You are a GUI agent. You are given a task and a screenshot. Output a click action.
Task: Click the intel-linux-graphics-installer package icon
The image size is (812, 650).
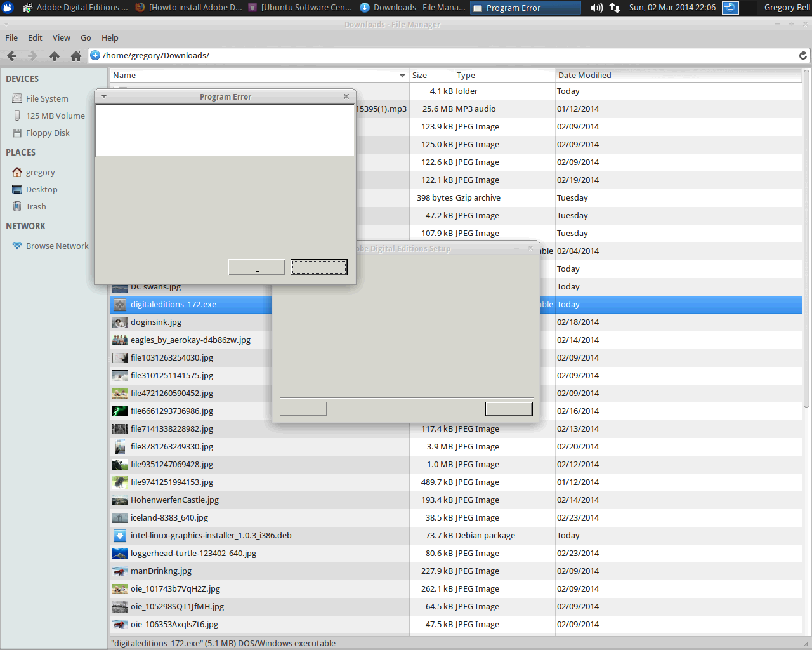click(x=120, y=536)
